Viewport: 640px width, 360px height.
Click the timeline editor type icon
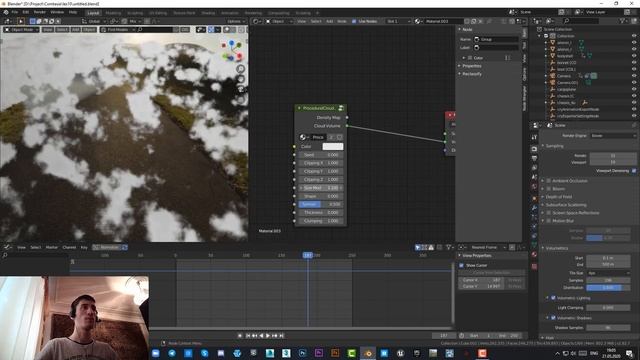[x=7, y=247]
